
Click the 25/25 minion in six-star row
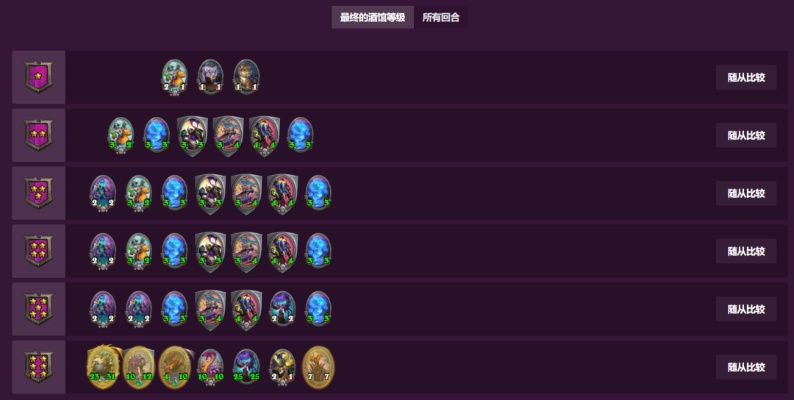point(246,366)
